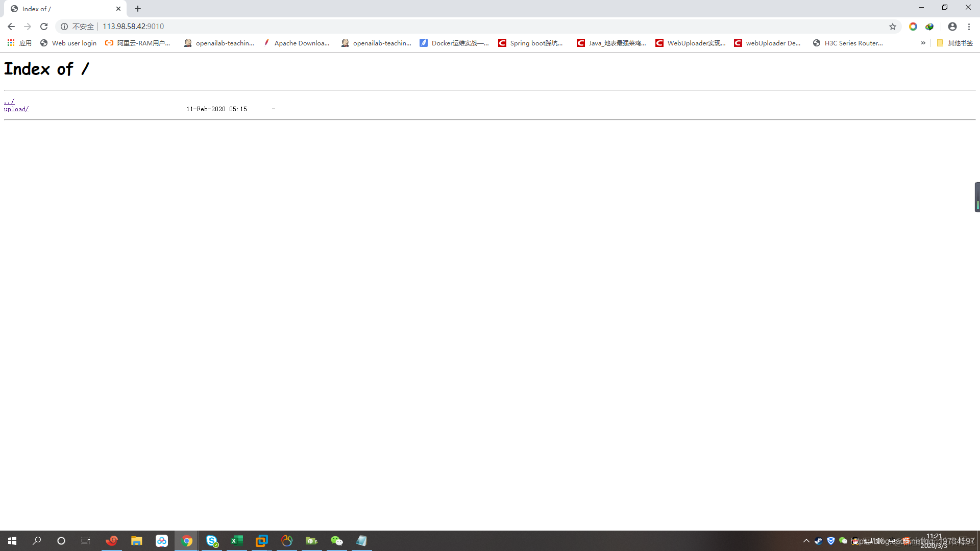
Task: Open the 其他书签 bookmarks folder
Action: [x=954, y=43]
